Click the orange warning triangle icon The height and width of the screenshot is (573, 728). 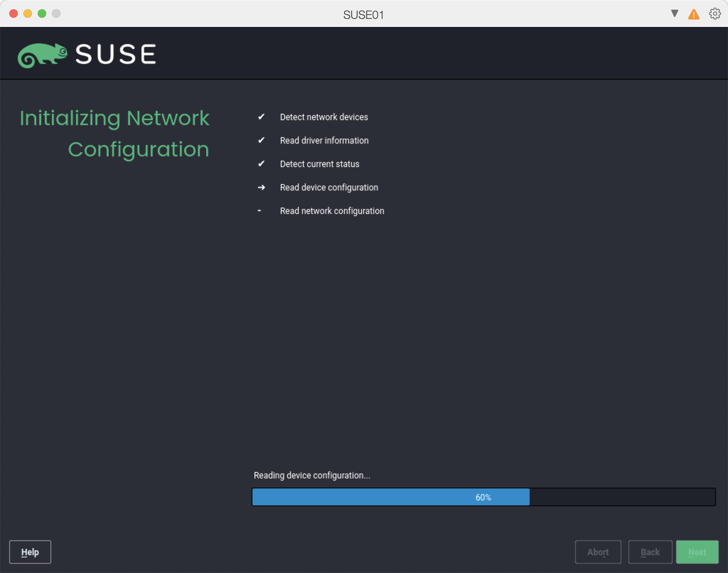pos(694,15)
